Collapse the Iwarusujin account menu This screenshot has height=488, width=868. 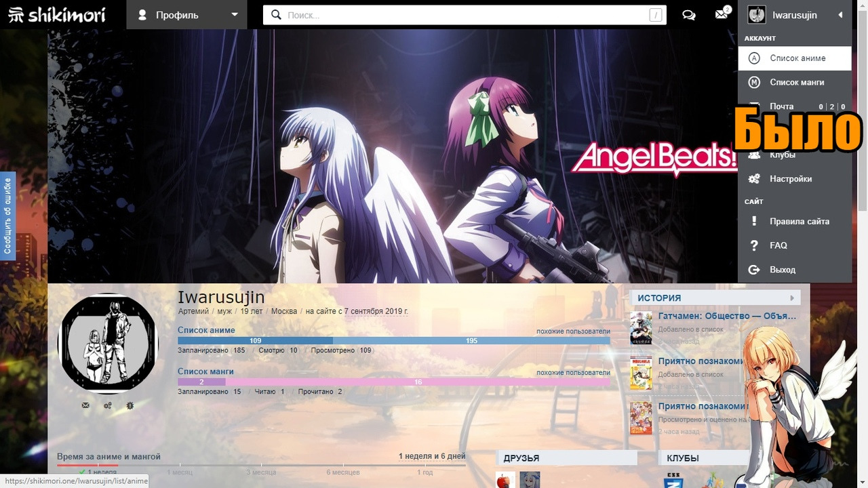[x=840, y=15]
